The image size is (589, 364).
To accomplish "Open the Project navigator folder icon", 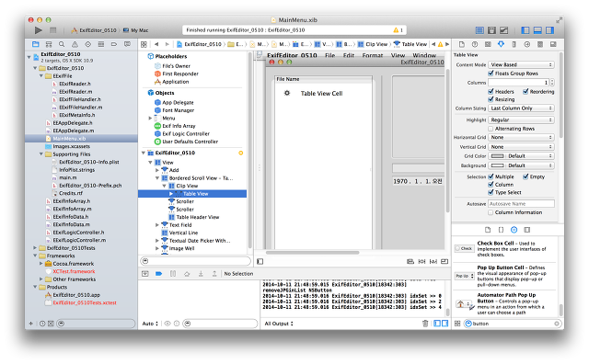I will tap(35, 44).
